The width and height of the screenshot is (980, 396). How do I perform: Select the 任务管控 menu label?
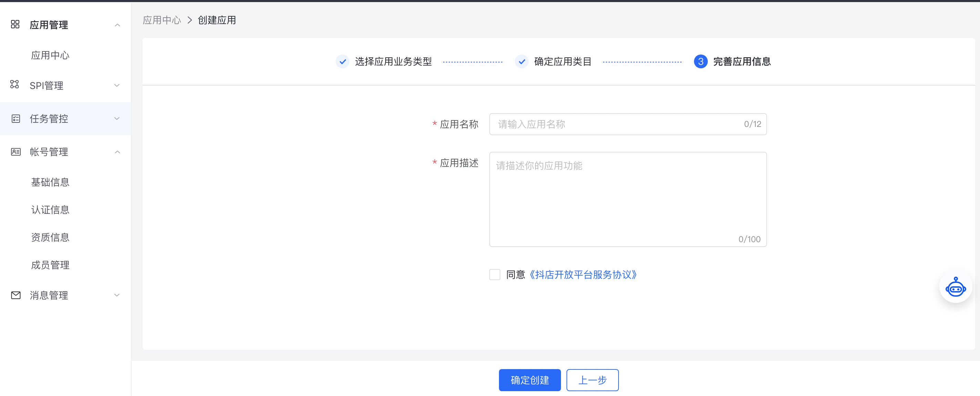coord(49,119)
